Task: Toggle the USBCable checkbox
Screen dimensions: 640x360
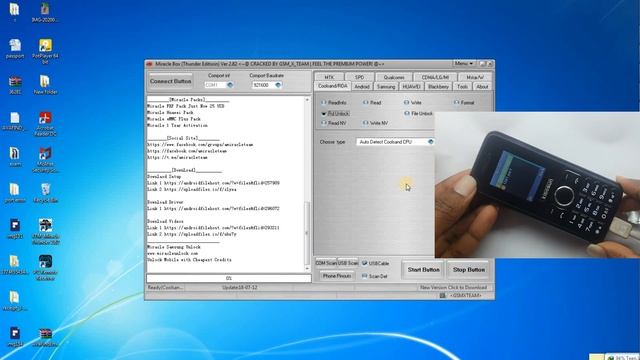Action: [x=364, y=263]
